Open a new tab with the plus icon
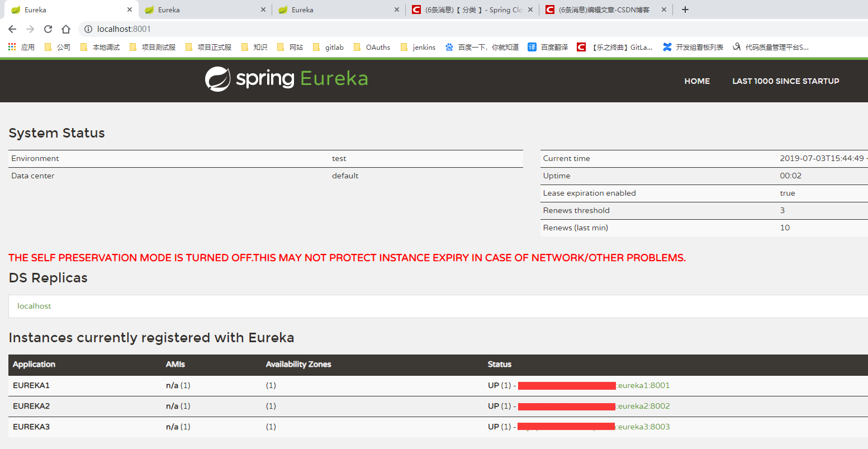The height and width of the screenshot is (449, 868). point(685,10)
